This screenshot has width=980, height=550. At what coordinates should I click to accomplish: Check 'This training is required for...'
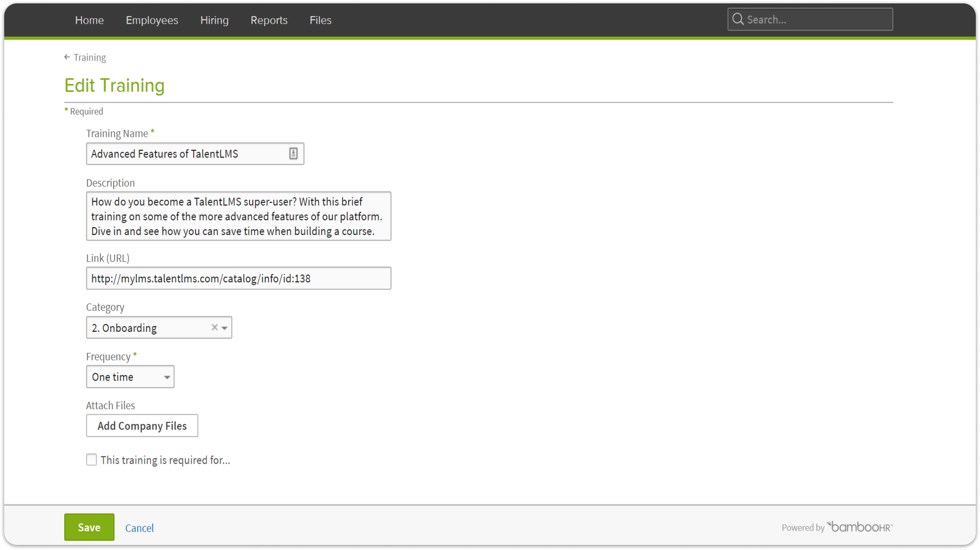pos(91,460)
